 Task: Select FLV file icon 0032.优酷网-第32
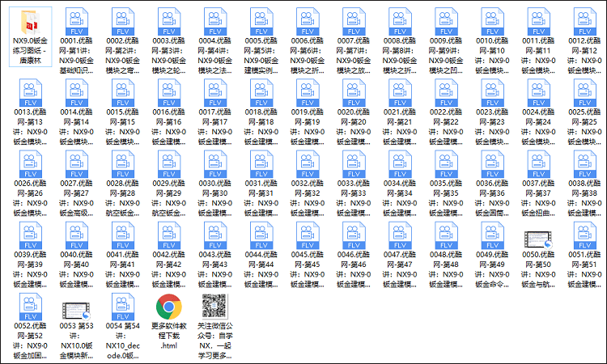pos(308,164)
